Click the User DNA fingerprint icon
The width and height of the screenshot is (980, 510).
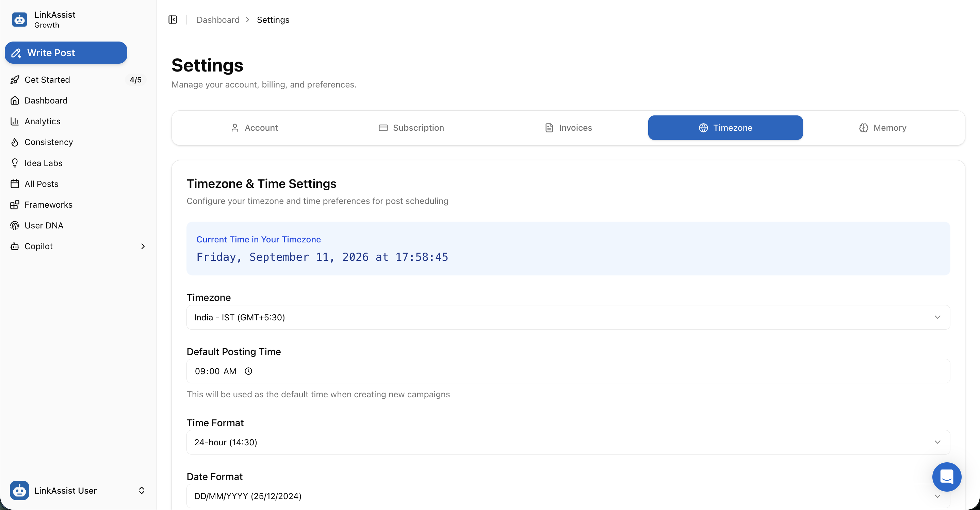tap(15, 225)
